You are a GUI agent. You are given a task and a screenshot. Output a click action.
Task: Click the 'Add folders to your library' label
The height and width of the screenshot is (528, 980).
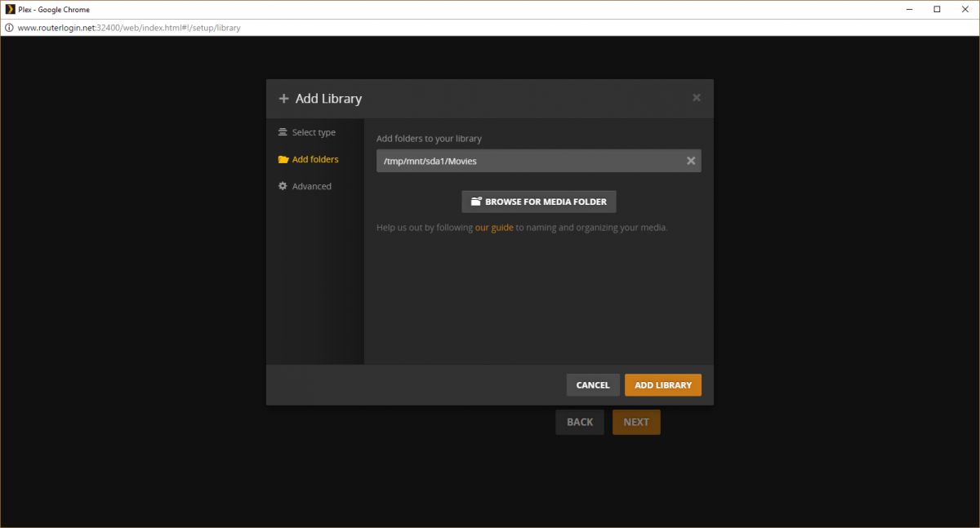click(x=429, y=139)
